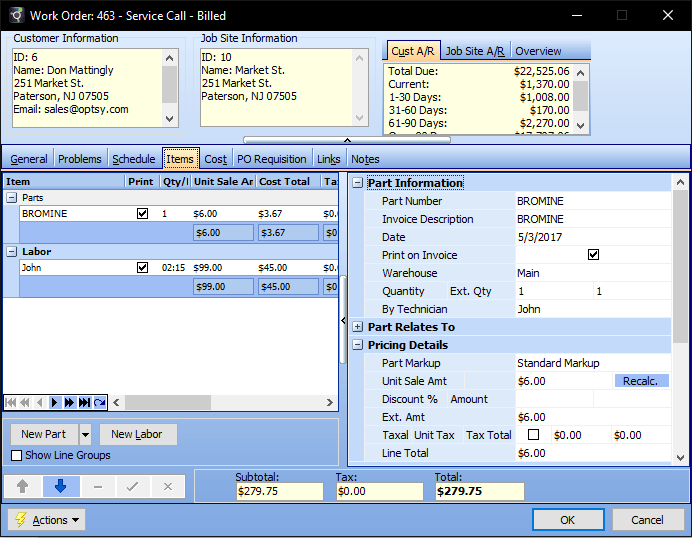The height and width of the screenshot is (538, 692).
Task: Open the Cost tab
Action: click(215, 159)
